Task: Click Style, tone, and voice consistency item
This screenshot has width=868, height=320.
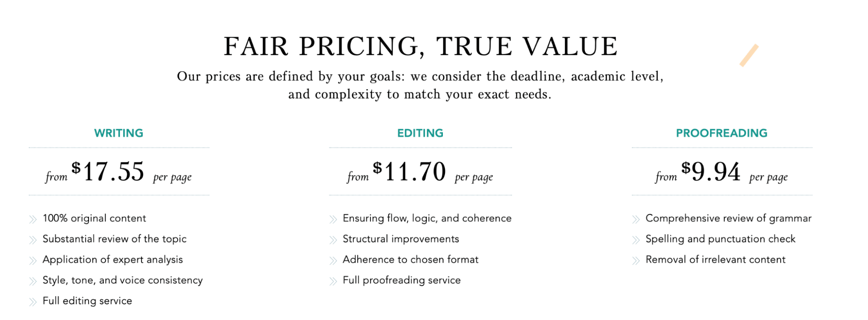Action: [122, 280]
